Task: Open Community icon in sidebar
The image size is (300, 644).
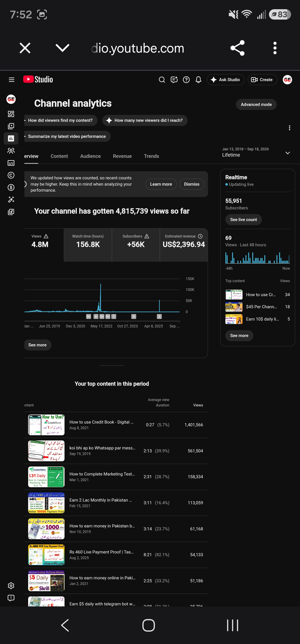Action: pyautogui.click(x=11, y=151)
